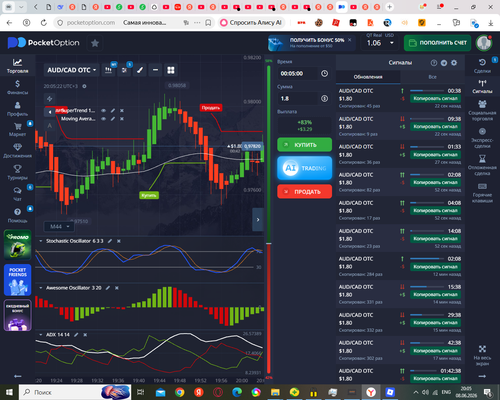Collapse right sidebar with bottom arrow

tap(482, 376)
